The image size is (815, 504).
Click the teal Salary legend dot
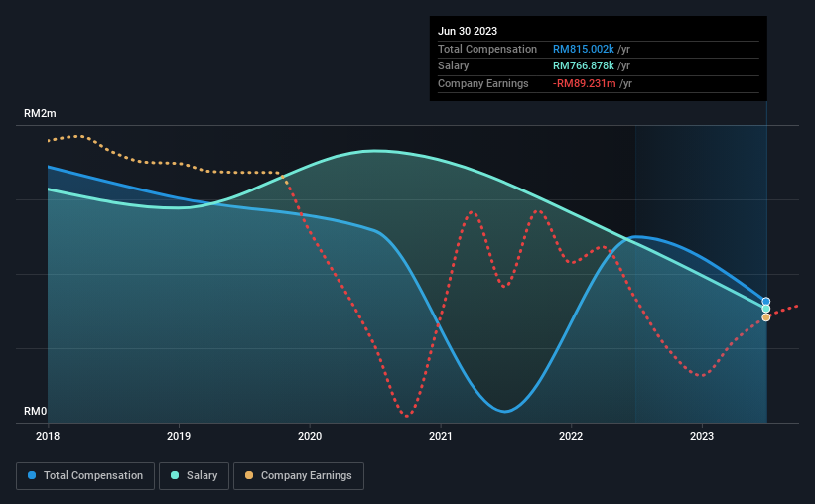tap(175, 475)
